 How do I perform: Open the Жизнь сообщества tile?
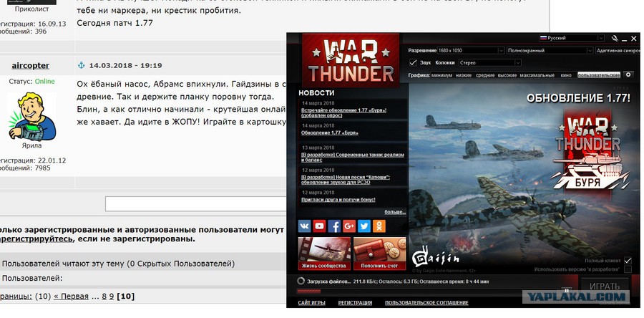click(324, 253)
